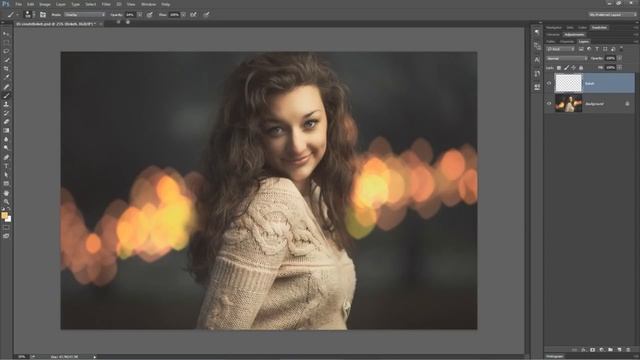
Task: Toggle lock transparent pixels in Layers panel
Action: point(559,68)
